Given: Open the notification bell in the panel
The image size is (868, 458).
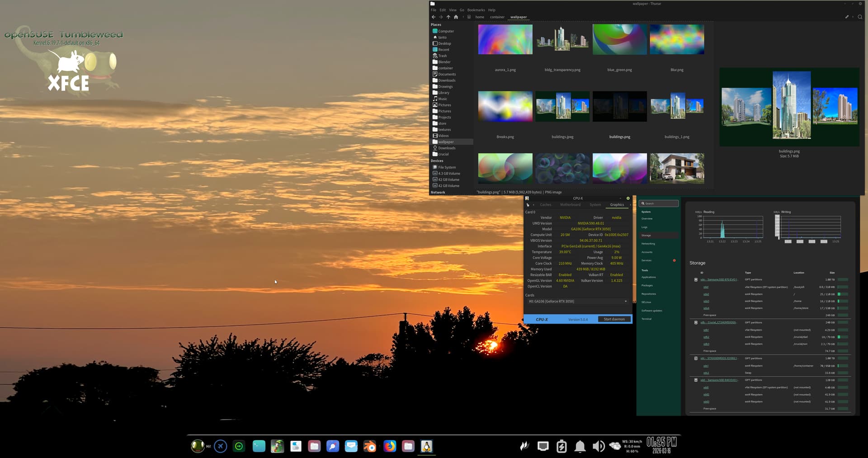Looking at the screenshot, I should (x=580, y=447).
